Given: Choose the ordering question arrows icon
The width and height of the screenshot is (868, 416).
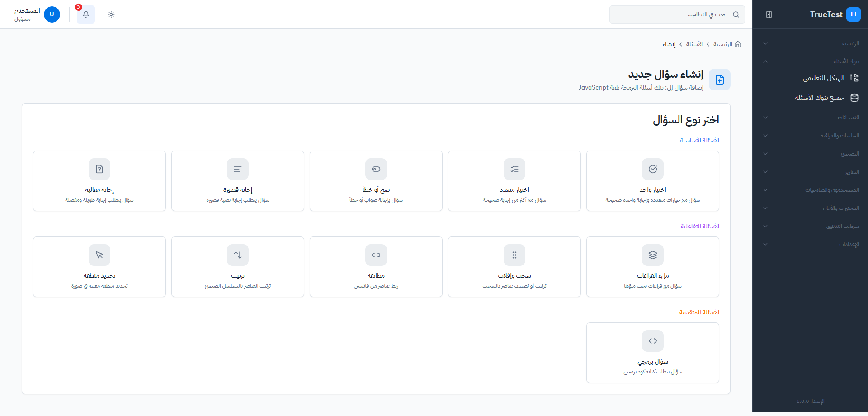Looking at the screenshot, I should (237, 255).
